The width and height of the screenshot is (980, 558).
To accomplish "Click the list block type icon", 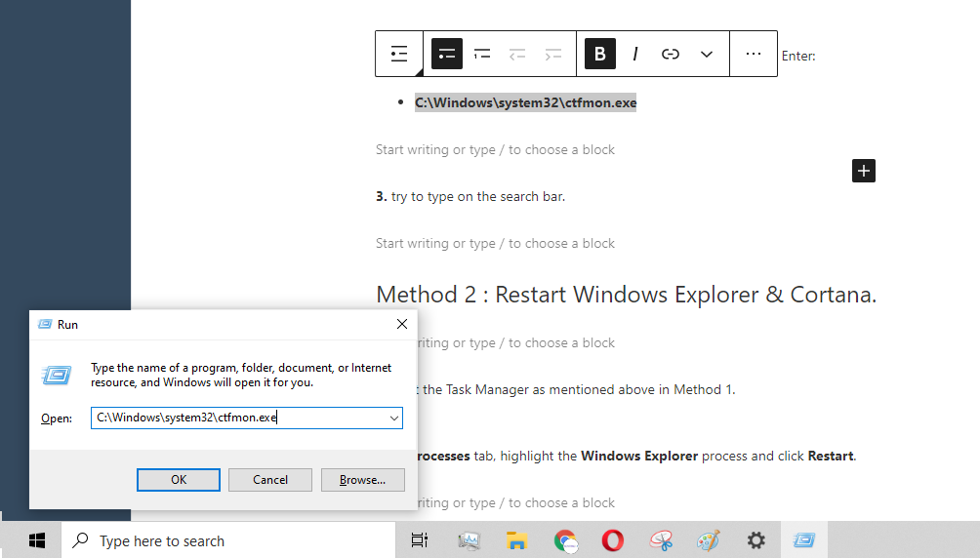I will click(x=399, y=54).
